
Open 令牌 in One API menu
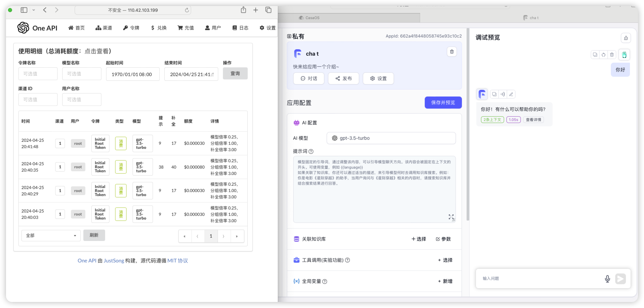(131, 28)
